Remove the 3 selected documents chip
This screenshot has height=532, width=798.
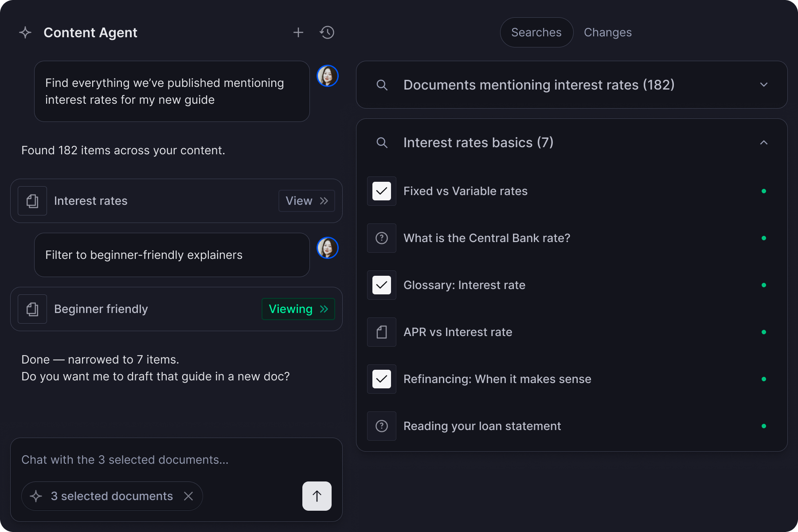tap(188, 496)
